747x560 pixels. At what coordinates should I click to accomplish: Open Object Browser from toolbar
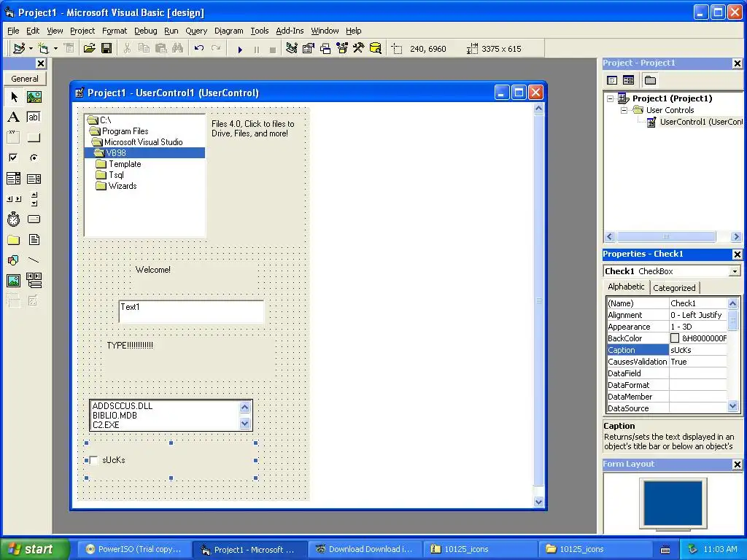click(x=342, y=49)
